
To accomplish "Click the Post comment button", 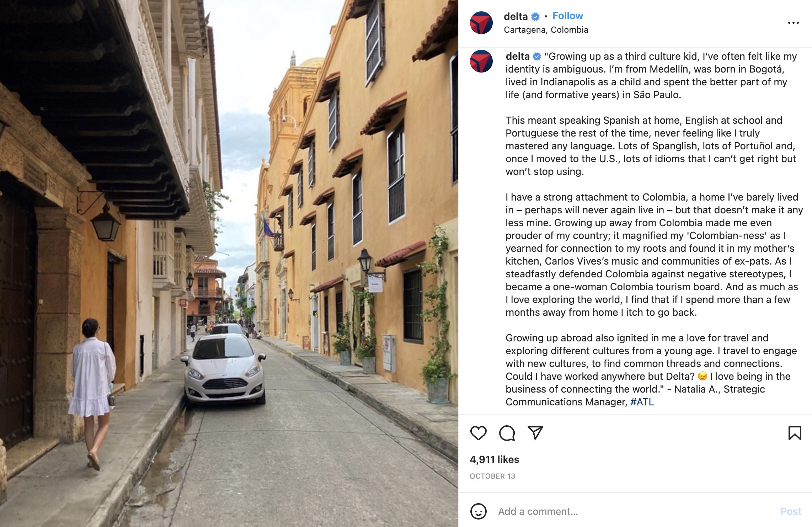I will coord(791,511).
